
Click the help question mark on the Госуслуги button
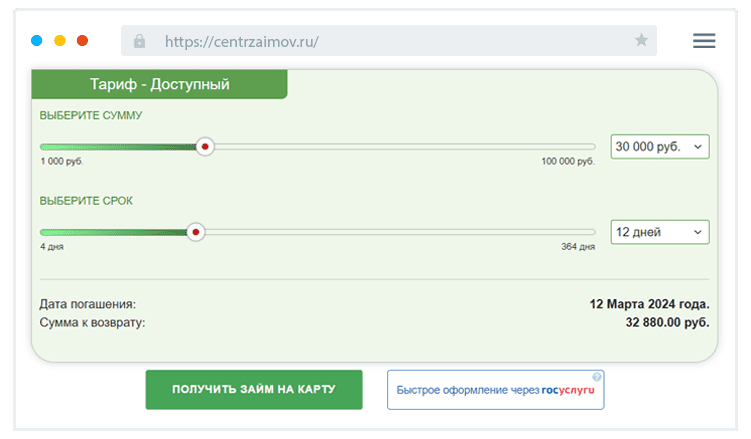point(597,377)
